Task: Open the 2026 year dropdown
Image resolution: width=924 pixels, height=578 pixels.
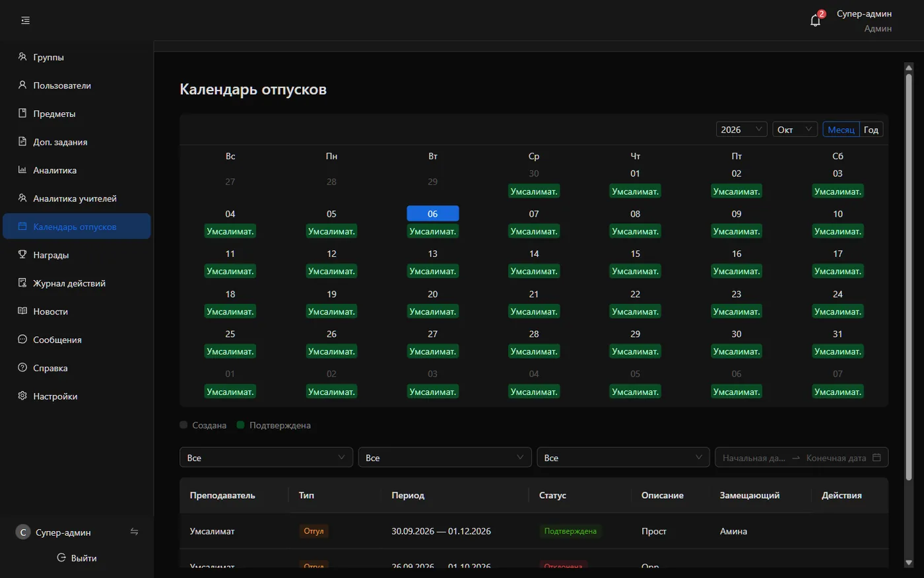Action: click(x=741, y=129)
